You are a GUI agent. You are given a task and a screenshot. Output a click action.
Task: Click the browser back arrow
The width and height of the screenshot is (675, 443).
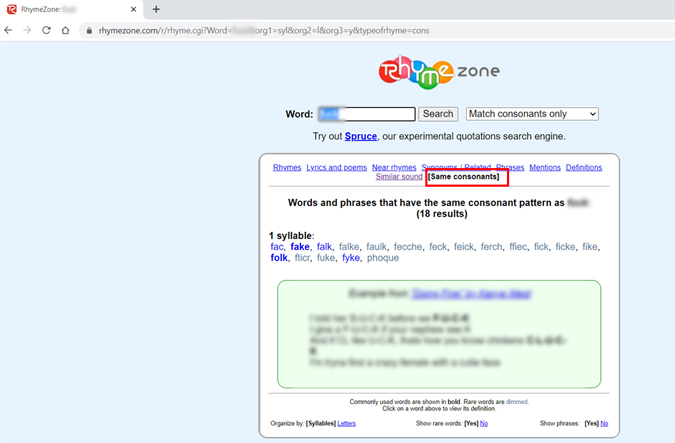(x=8, y=30)
